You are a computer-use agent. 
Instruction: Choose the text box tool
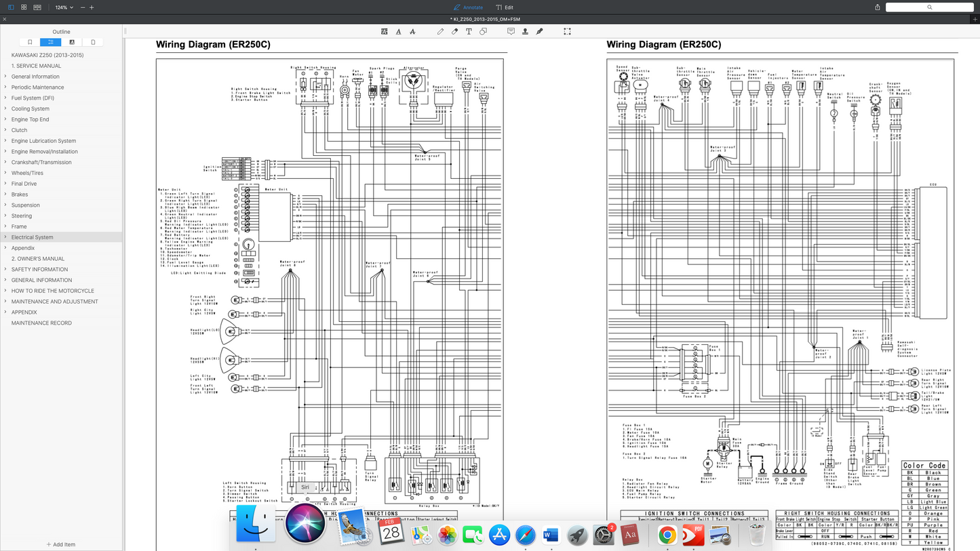pos(469,31)
